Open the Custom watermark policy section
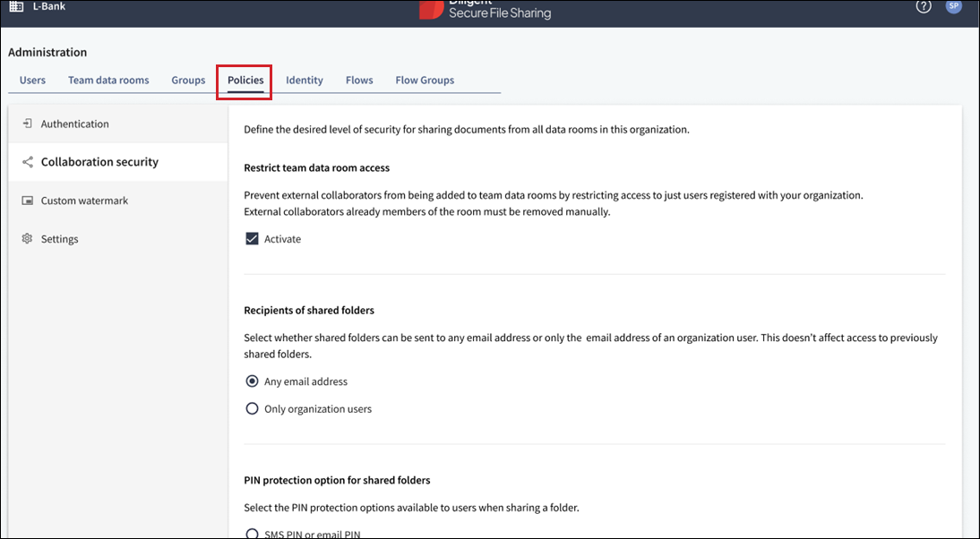The height and width of the screenshot is (539, 980). (x=84, y=201)
